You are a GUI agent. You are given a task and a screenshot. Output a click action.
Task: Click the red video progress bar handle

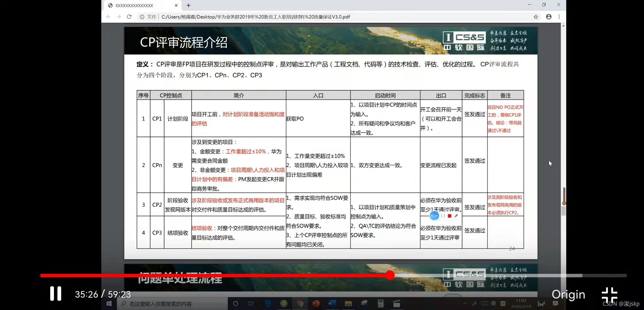390,275
